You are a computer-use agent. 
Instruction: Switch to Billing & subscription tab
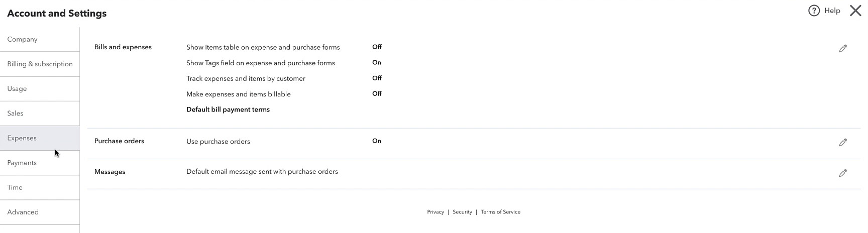pos(40,64)
